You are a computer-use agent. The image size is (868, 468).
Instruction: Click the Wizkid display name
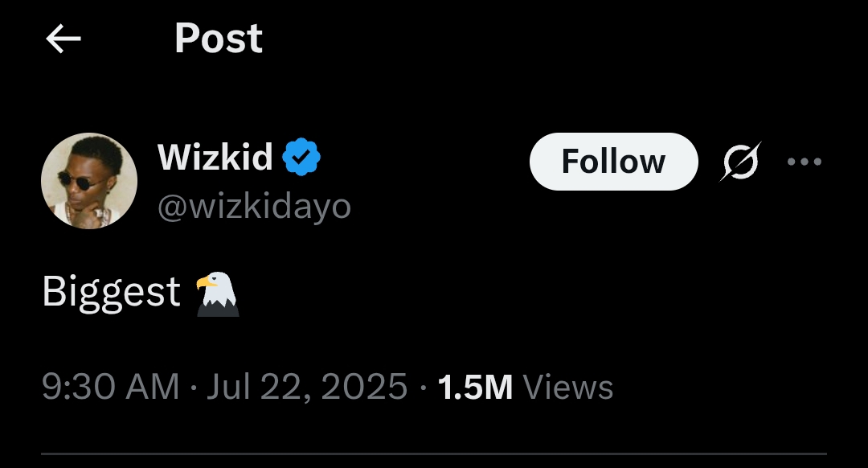pyautogui.click(x=215, y=157)
